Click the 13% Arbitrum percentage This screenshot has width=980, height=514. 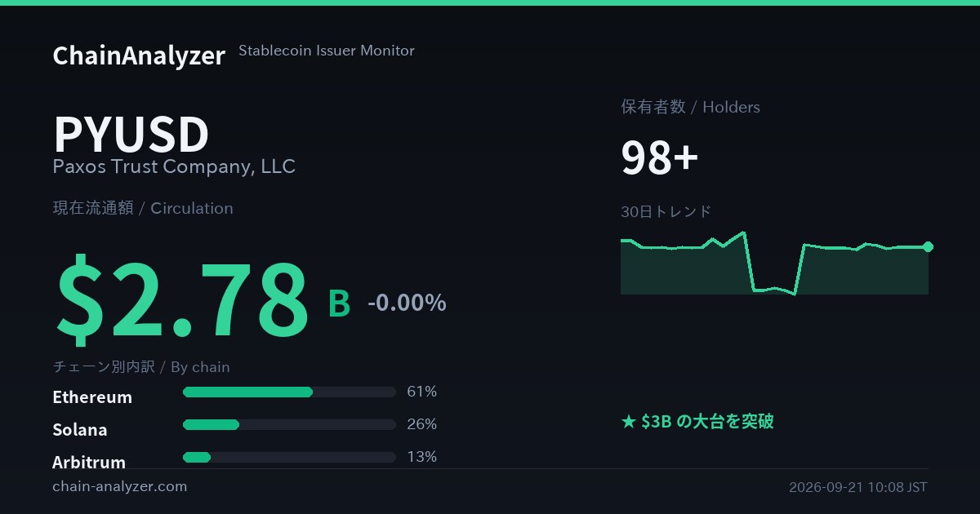click(x=422, y=457)
